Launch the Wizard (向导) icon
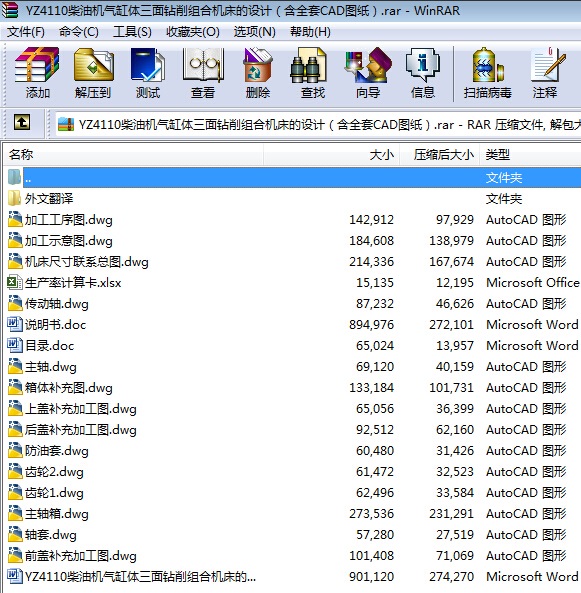 tap(368, 65)
